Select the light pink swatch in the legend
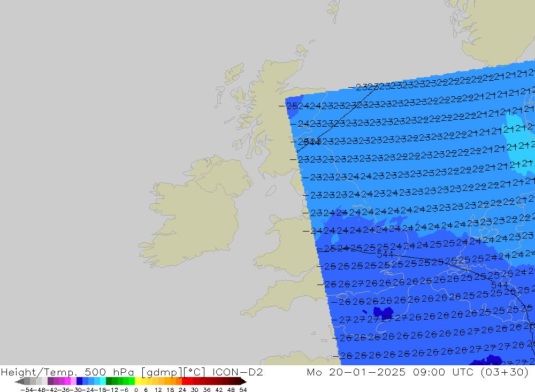Screen dimensions: 535x392 pyautogui.click(x=74, y=381)
